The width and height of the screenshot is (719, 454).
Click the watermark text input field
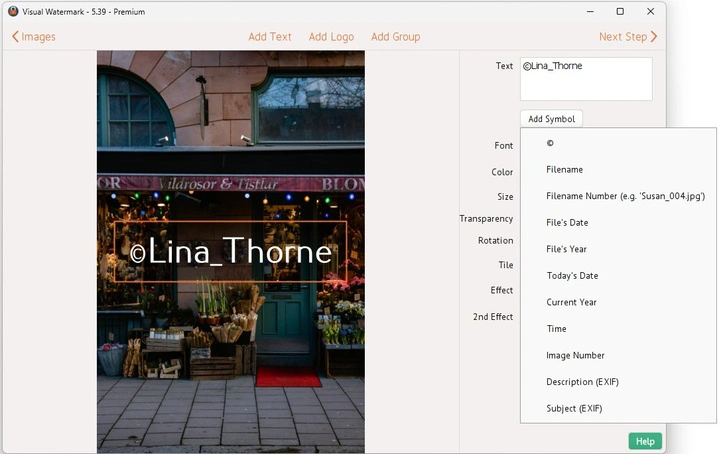click(x=586, y=79)
